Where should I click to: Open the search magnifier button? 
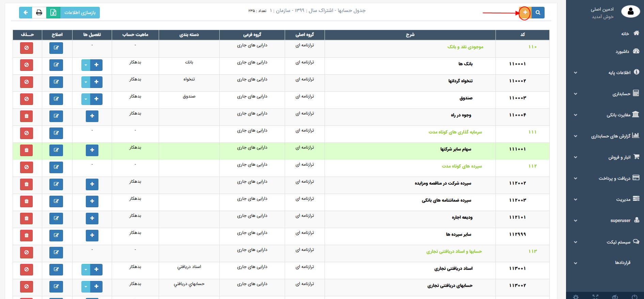tap(538, 13)
